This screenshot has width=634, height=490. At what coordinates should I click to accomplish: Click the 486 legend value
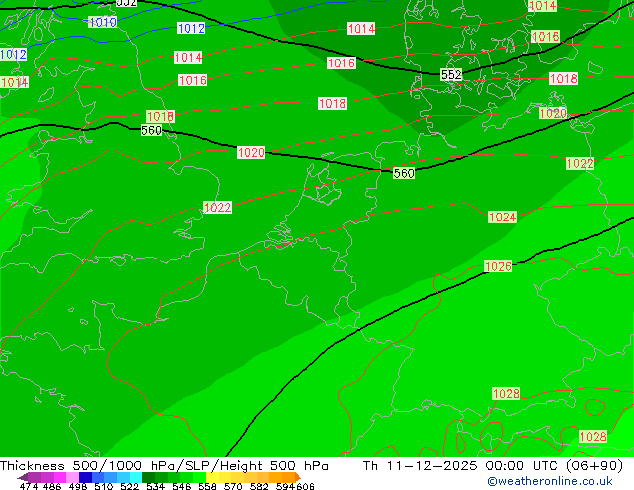(52, 486)
